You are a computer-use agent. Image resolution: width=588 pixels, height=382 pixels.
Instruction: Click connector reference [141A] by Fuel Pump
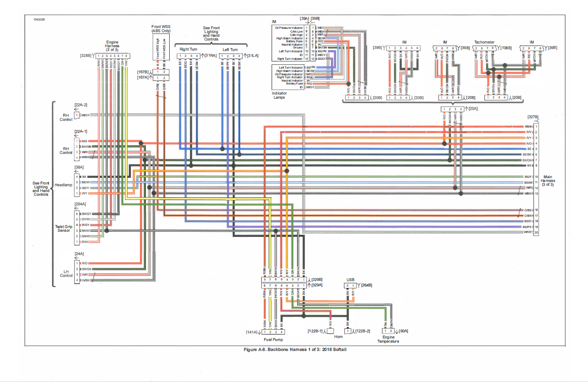pyautogui.click(x=252, y=332)
